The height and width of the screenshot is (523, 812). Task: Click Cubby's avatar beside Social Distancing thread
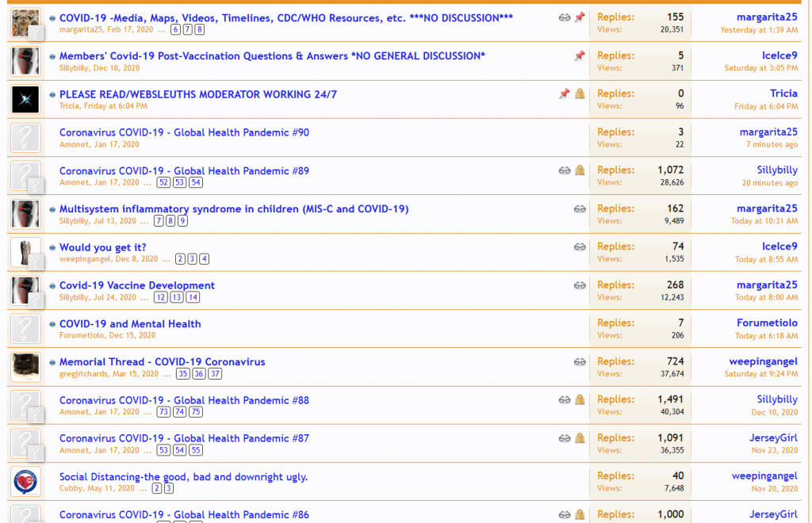pyautogui.click(x=25, y=482)
